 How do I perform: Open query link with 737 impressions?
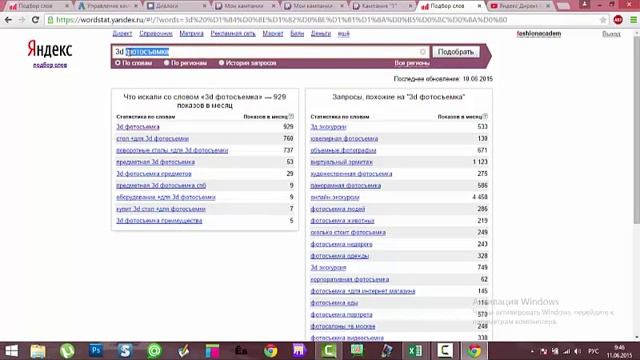click(172, 151)
